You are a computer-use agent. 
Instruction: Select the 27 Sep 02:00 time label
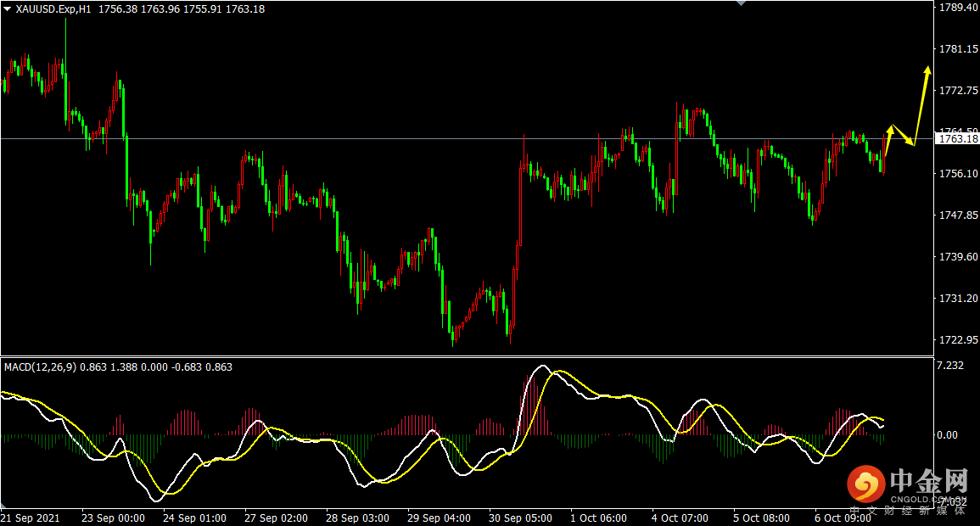[x=276, y=518]
